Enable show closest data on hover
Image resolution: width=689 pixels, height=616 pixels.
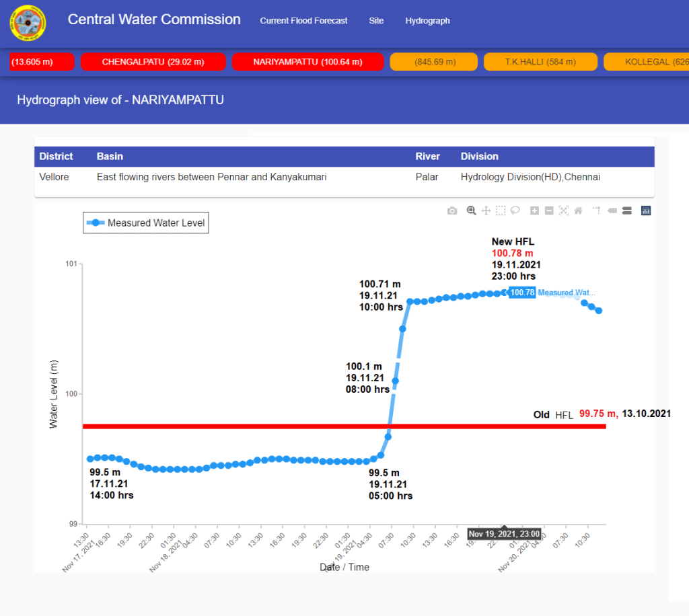(612, 210)
